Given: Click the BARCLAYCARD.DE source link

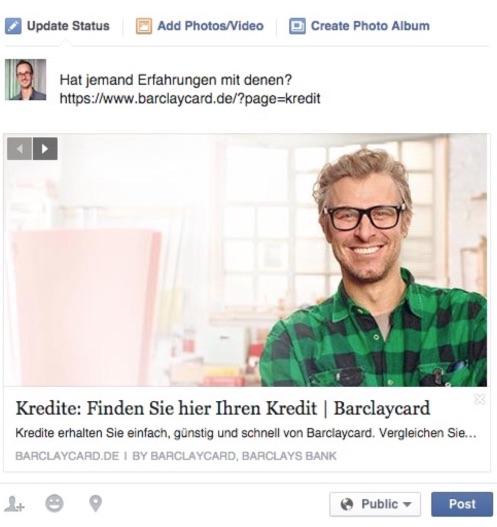Looking at the screenshot, I should tap(67, 456).
